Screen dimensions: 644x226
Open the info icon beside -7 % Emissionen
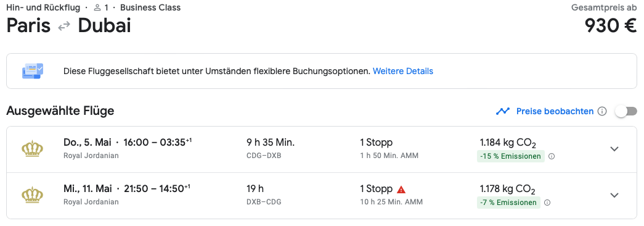click(x=547, y=203)
